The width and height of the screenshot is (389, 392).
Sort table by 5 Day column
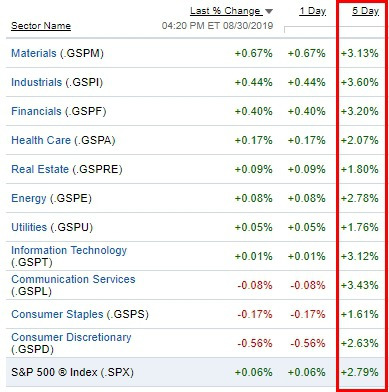(x=365, y=11)
